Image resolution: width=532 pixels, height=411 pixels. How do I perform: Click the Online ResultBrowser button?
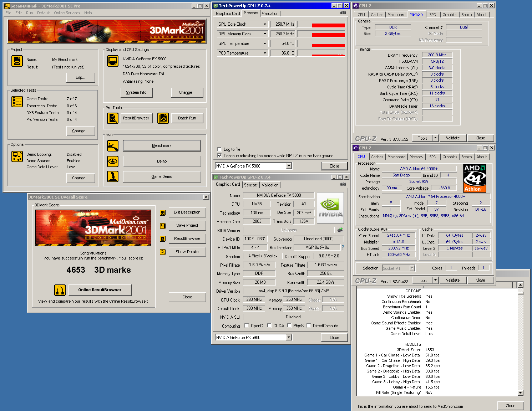100,290
